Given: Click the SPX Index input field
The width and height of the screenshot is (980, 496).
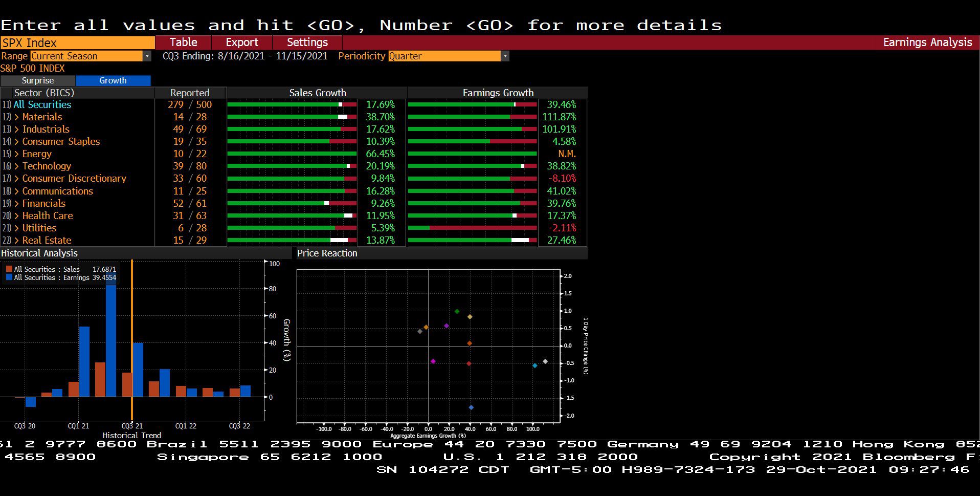Looking at the screenshot, I should (x=78, y=42).
